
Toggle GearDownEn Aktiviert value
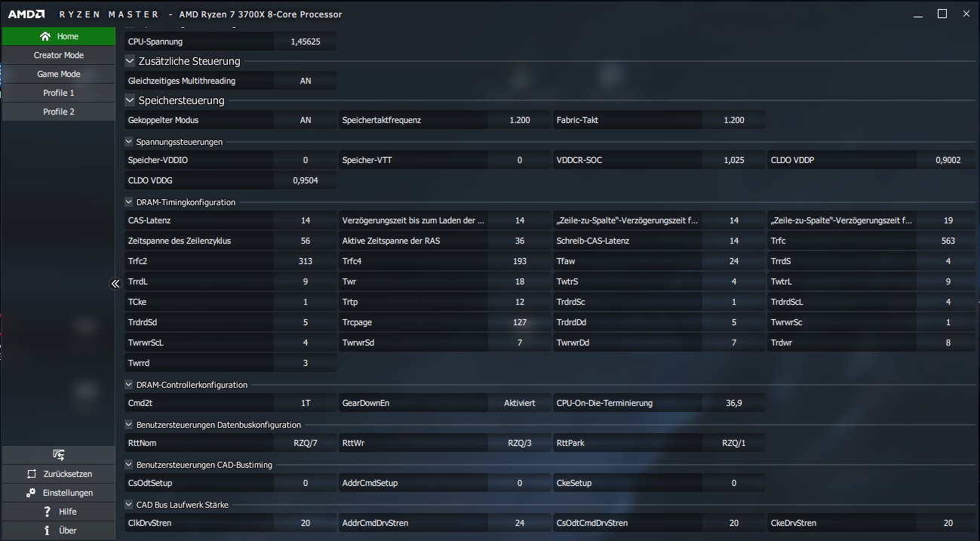pyautogui.click(x=520, y=403)
